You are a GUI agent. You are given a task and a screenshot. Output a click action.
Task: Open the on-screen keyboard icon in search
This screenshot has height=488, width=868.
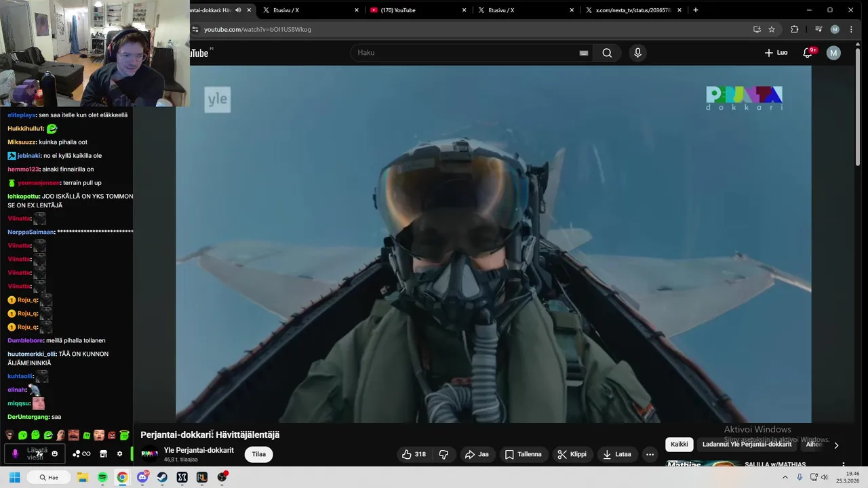coord(584,53)
